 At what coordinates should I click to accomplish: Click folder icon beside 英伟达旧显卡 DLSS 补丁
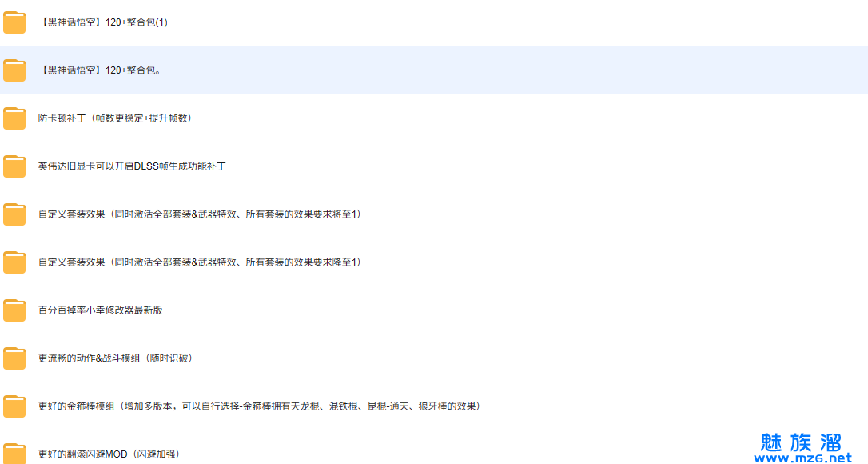pyautogui.click(x=14, y=166)
